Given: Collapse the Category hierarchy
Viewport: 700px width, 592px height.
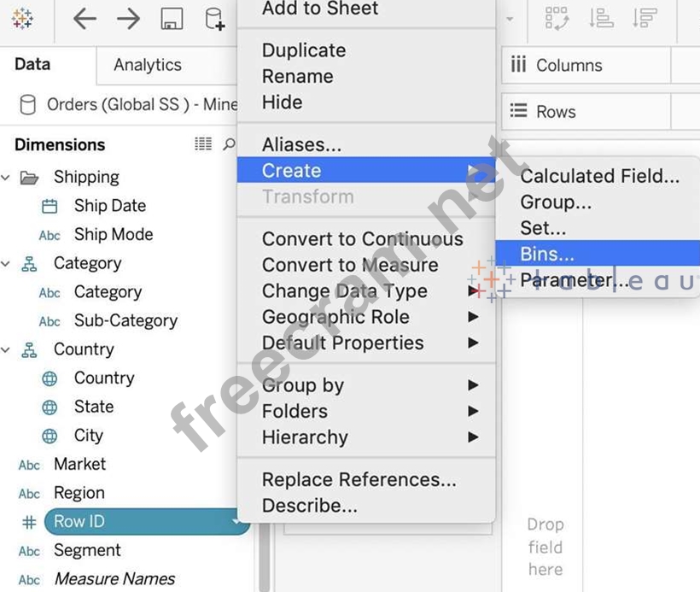Looking at the screenshot, I should tap(6, 264).
